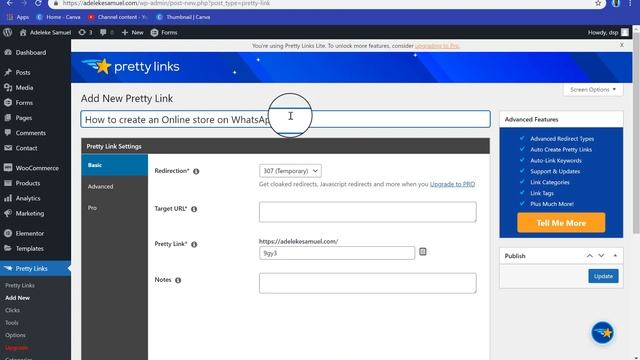The width and height of the screenshot is (640, 360).
Task: Open the Pretty Links submenu item
Action: tap(20, 285)
